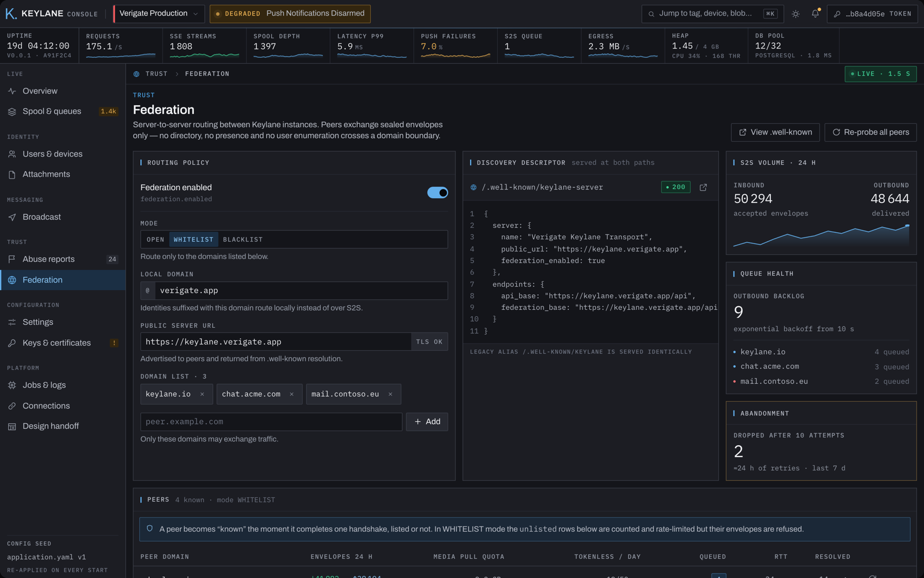The height and width of the screenshot is (578, 924).
Task: Click the Jobs & logs gear icon
Action: pyautogui.click(x=12, y=386)
